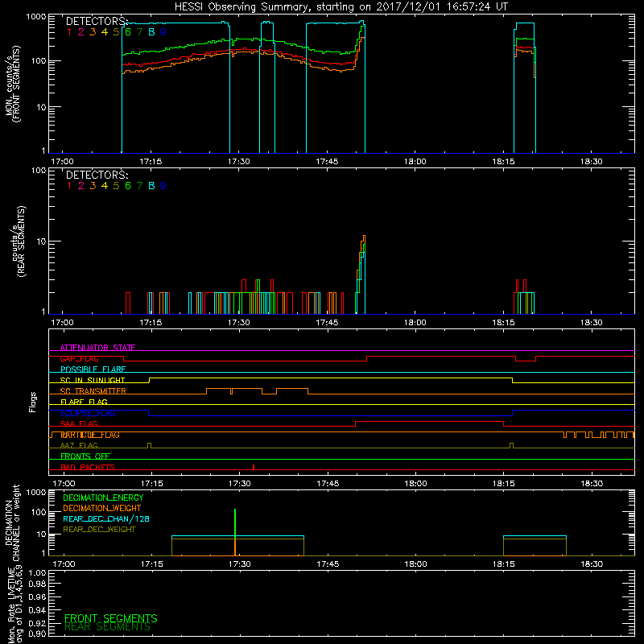This screenshot has width=644, height=644.
Task: Click the 17:15 tick label under the front segments plot
Action: (151, 162)
